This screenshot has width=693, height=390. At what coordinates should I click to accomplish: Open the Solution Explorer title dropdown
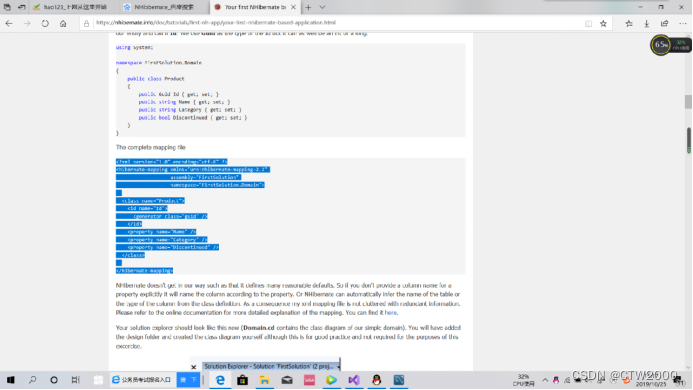(338, 367)
